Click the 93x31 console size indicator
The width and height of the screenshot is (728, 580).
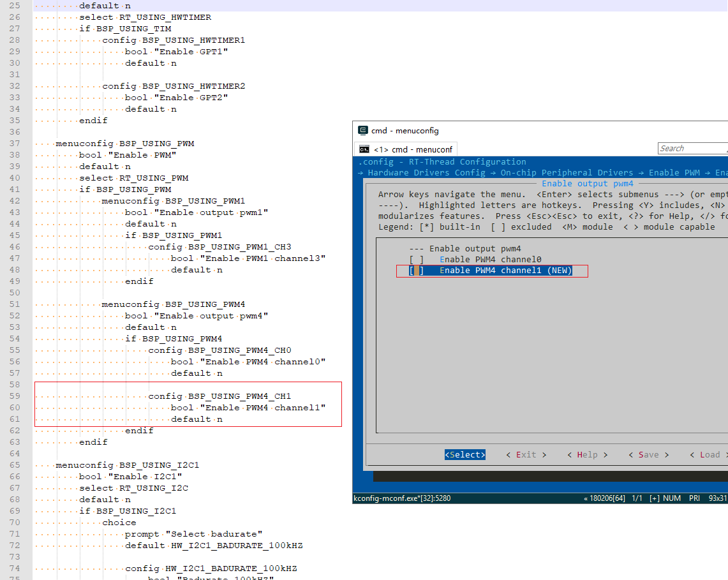[717, 498]
